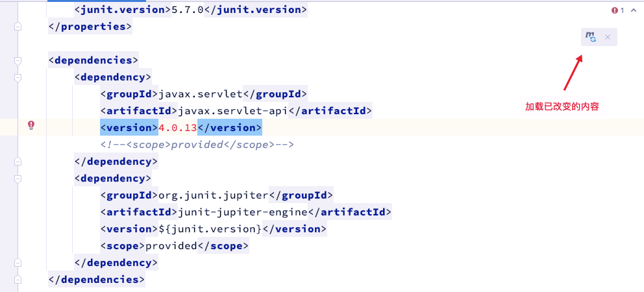Open the red error indicator showing 1
Screen dimensions: 644x292
click(618, 10)
